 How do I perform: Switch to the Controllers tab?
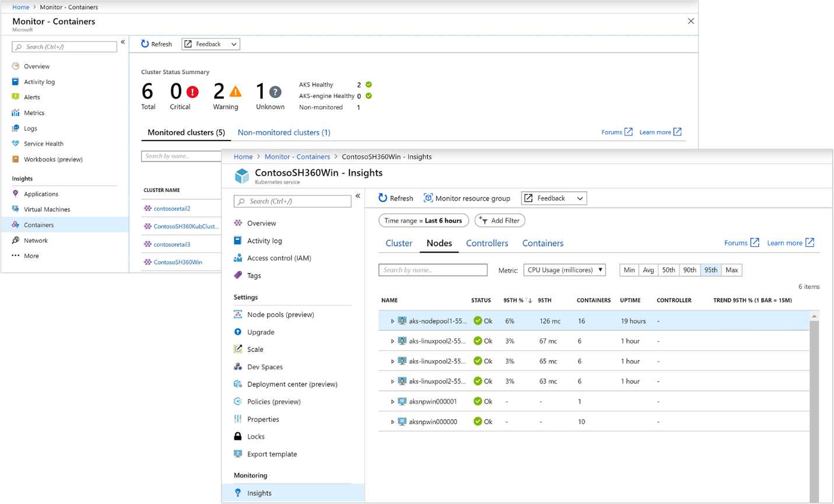click(487, 243)
